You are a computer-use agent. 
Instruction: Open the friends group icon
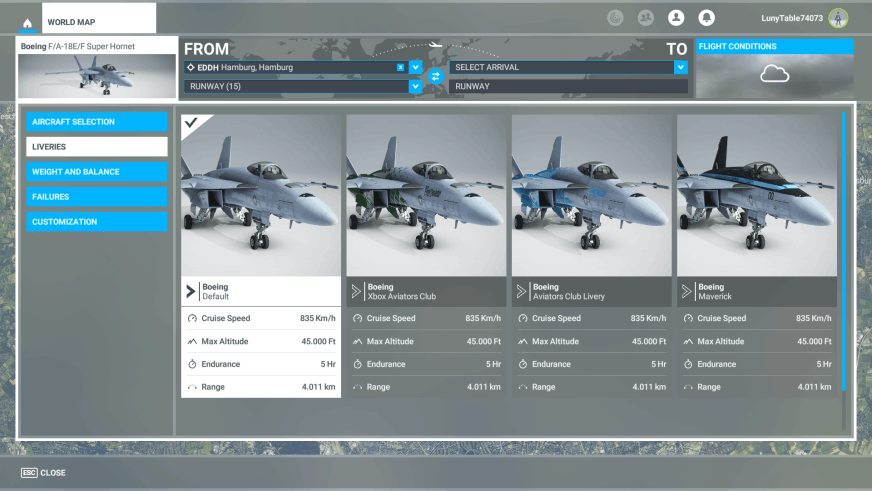tap(646, 18)
